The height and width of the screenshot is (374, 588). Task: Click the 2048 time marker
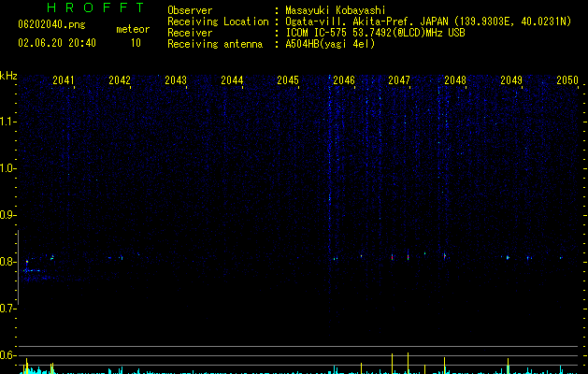tap(455, 80)
